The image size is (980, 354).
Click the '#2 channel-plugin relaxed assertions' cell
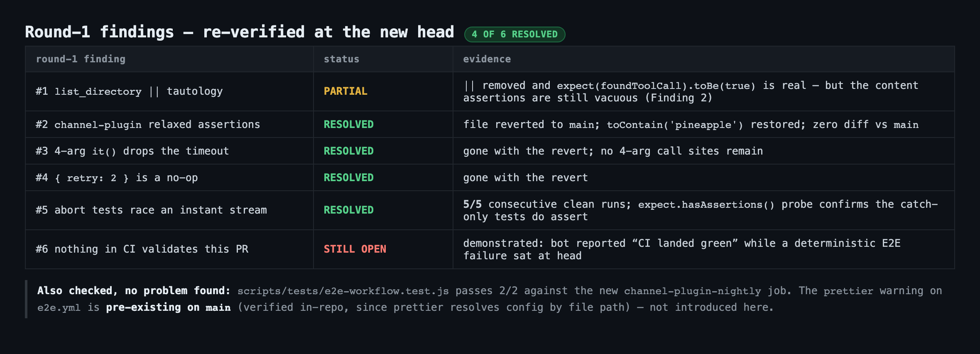148,125
